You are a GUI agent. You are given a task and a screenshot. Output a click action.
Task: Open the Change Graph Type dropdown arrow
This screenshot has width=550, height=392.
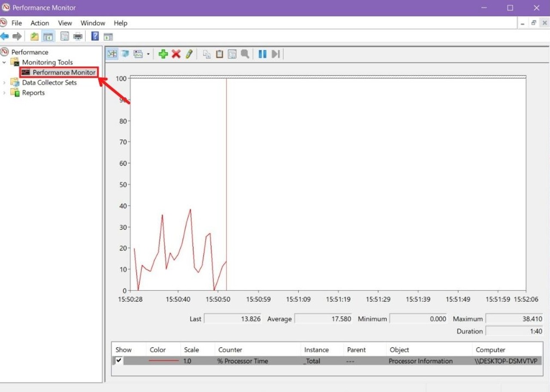tap(148, 54)
